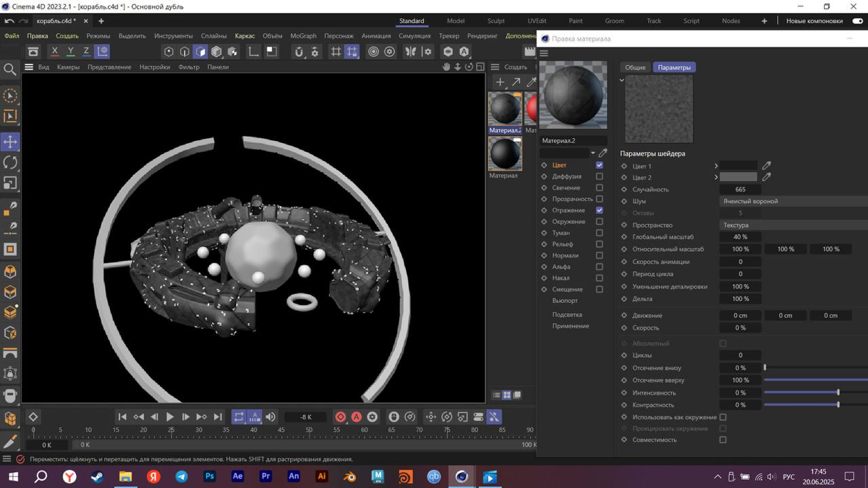The width and height of the screenshot is (868, 488).
Task: Click the eyedropper next to Цвет 2
Action: pyautogui.click(x=767, y=177)
